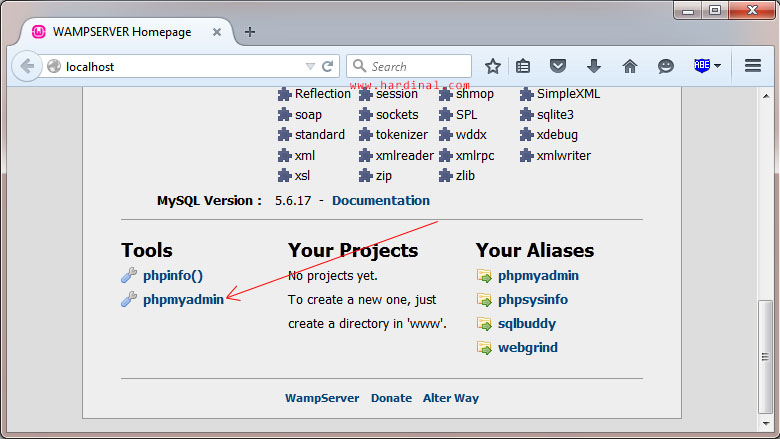Open phpinfo() tool link
780x439 pixels.
pyautogui.click(x=173, y=275)
